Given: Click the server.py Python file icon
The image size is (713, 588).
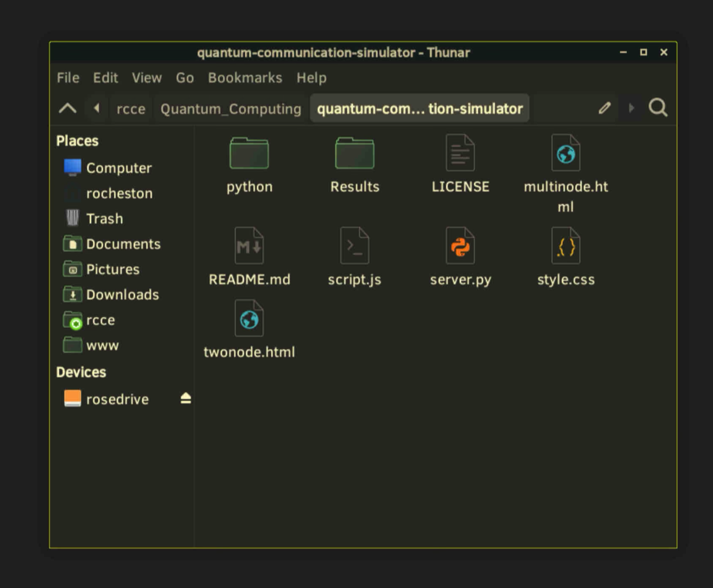Looking at the screenshot, I should click(460, 246).
